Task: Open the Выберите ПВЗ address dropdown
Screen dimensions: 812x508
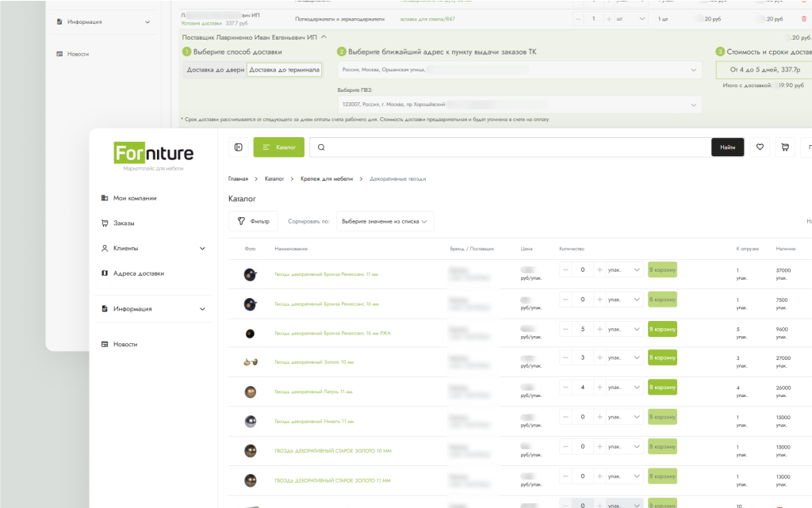Action: (519, 105)
